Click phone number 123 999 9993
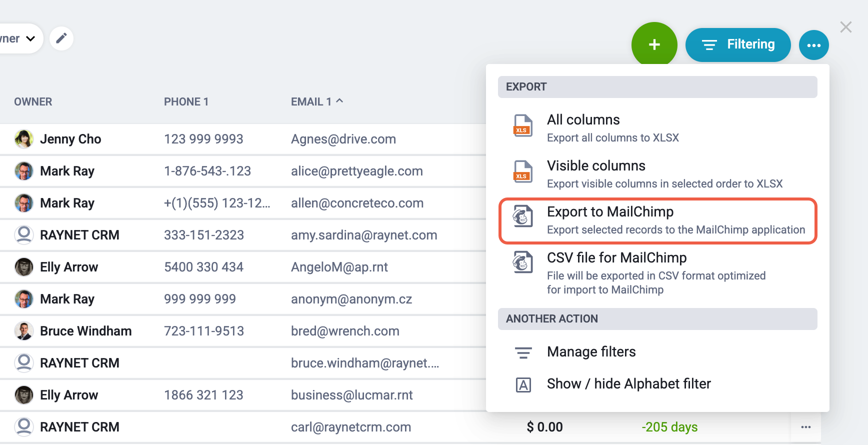 pos(203,139)
